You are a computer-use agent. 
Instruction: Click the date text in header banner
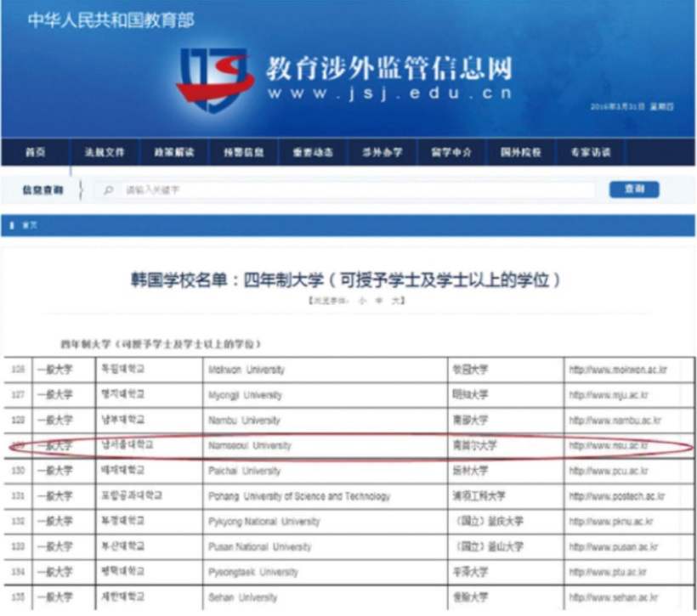point(632,107)
